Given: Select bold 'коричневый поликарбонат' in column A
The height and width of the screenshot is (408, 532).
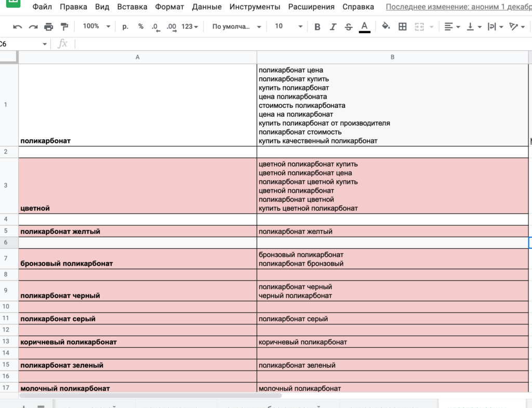Looking at the screenshot, I should point(137,342).
